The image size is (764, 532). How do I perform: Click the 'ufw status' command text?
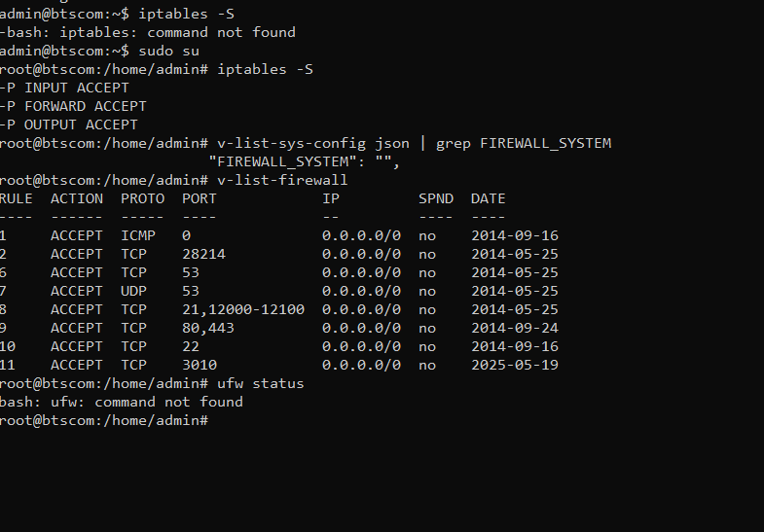click(x=260, y=383)
